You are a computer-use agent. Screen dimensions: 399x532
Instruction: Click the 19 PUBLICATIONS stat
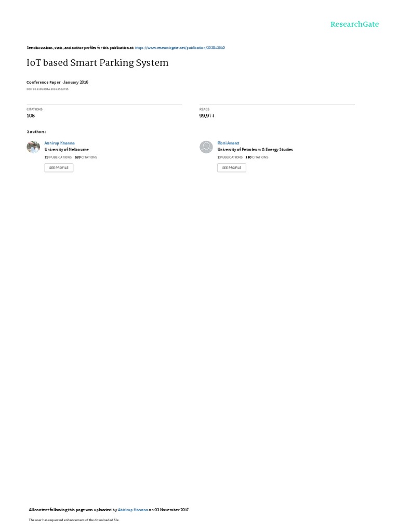pos(58,157)
